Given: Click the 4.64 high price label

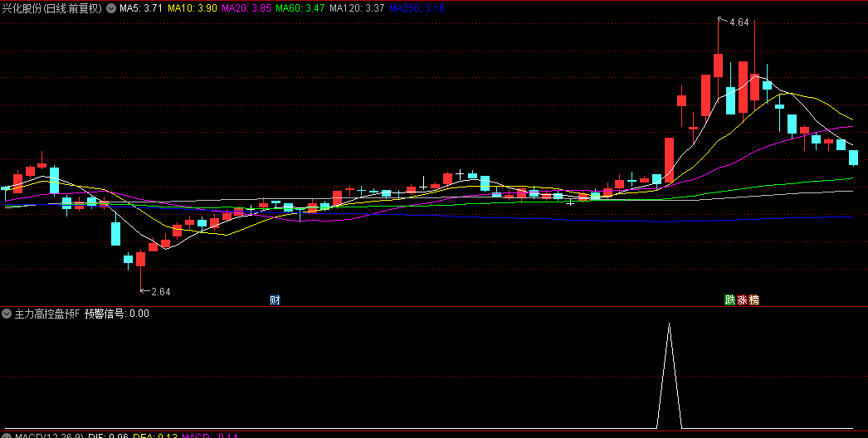Looking at the screenshot, I should (x=739, y=22).
